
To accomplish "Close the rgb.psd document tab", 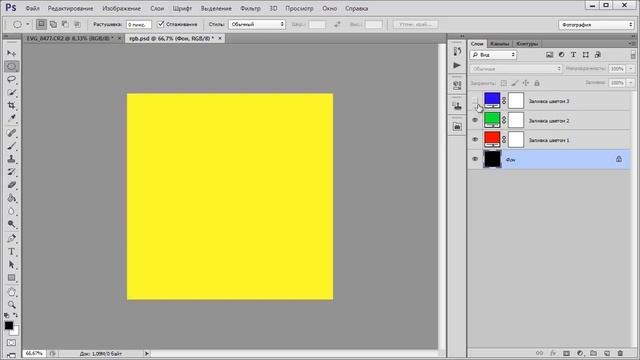I will coord(220,38).
